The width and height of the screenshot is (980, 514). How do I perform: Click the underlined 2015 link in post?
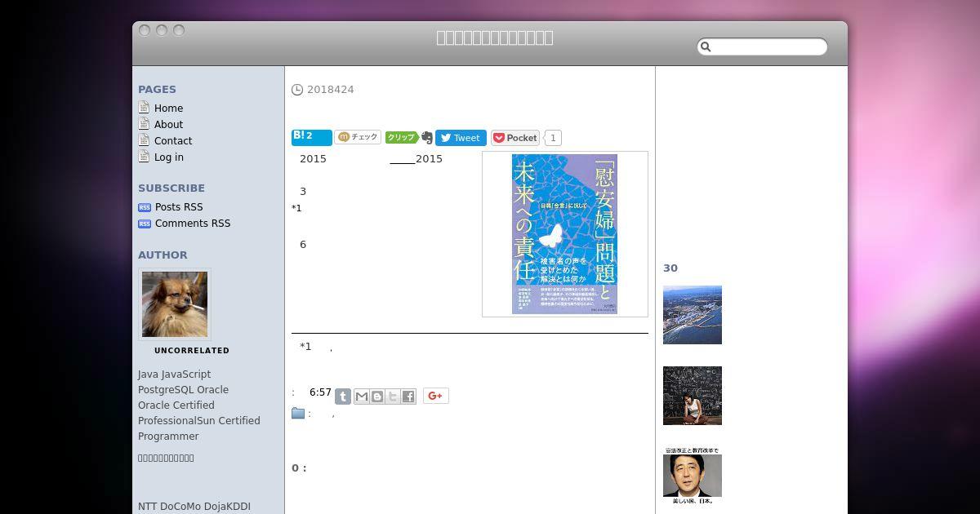[x=416, y=158]
